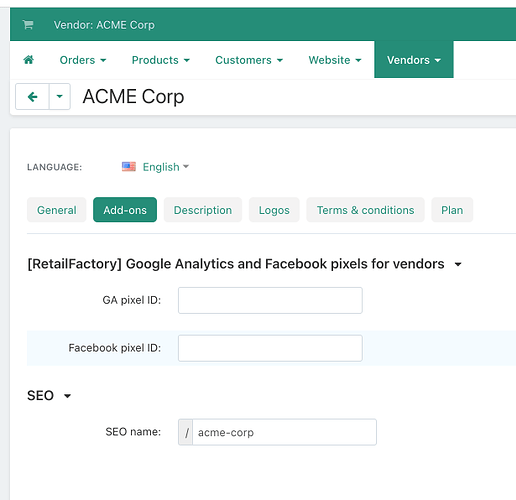Switch to the Description tab

203,210
